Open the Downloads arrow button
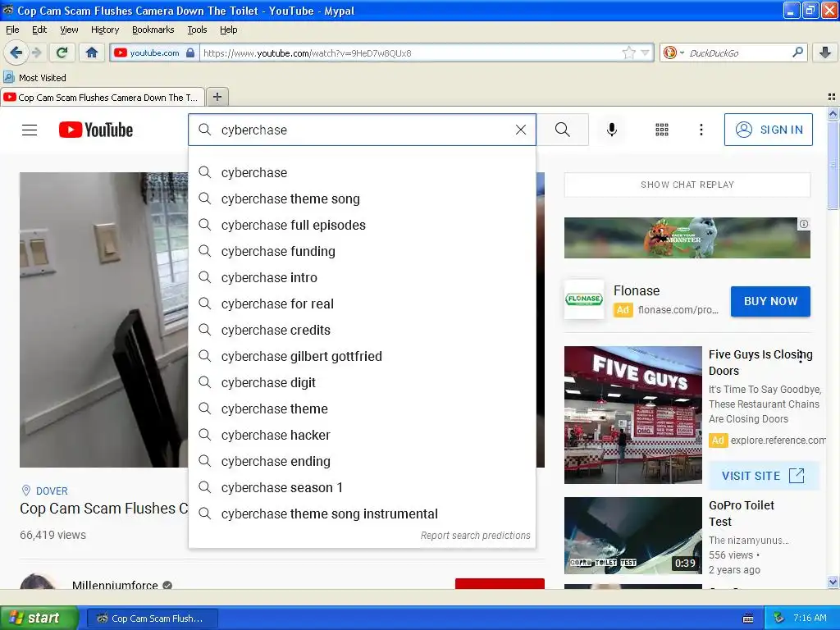Image resolution: width=840 pixels, height=630 pixels. (825, 52)
